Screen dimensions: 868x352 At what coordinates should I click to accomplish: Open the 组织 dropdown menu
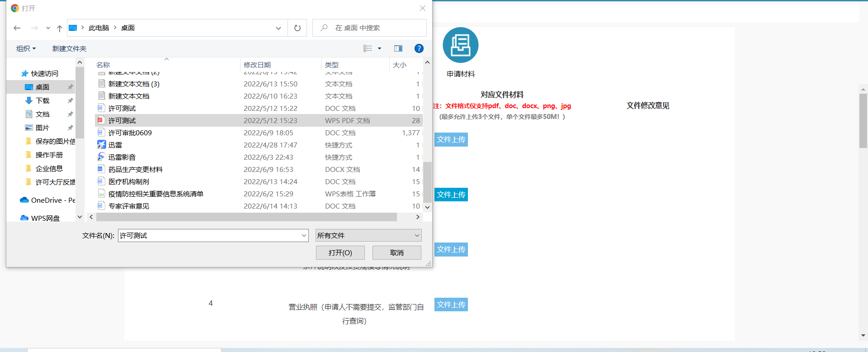(26, 48)
